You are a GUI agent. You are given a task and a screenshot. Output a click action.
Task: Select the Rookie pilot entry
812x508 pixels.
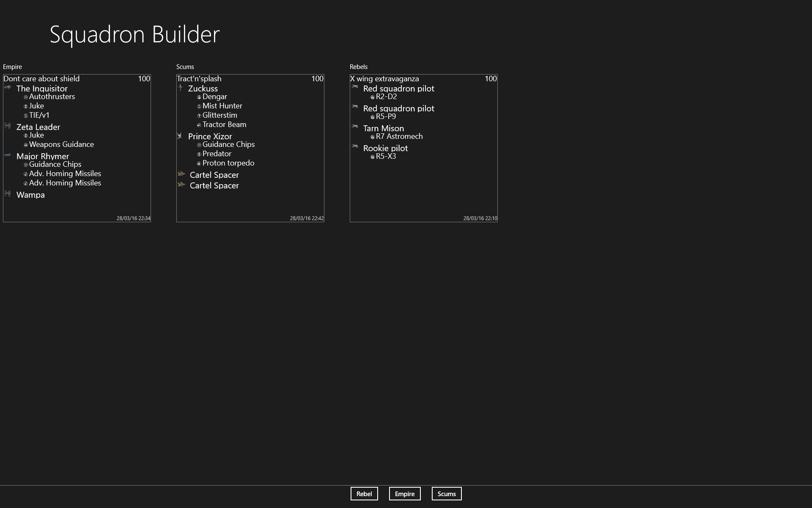click(385, 148)
